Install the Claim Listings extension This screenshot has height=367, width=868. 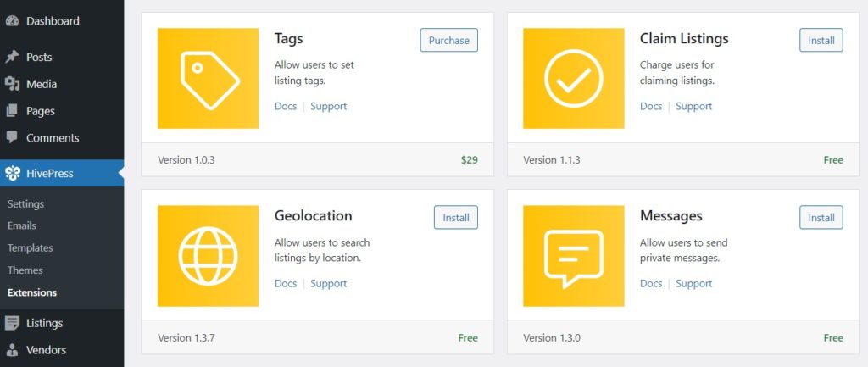coord(821,40)
